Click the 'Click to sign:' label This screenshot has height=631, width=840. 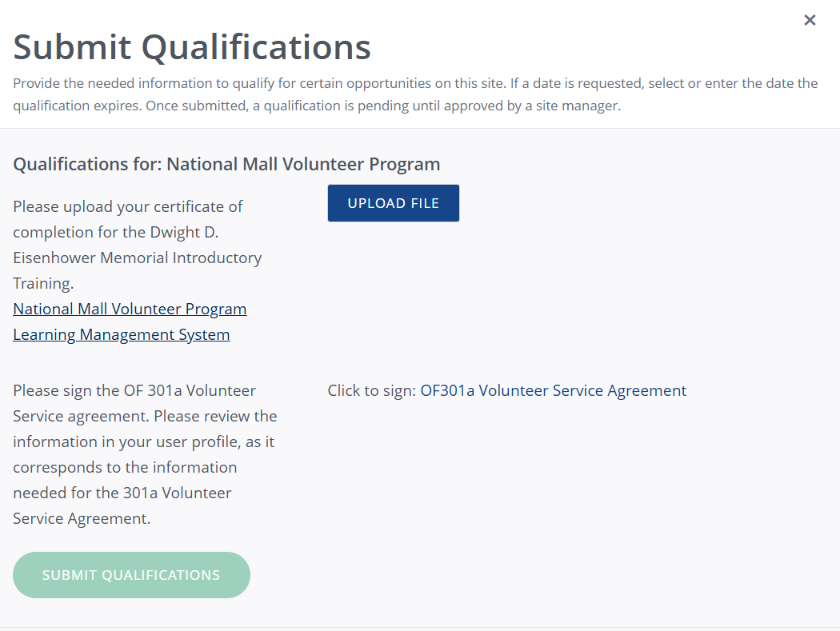(371, 391)
